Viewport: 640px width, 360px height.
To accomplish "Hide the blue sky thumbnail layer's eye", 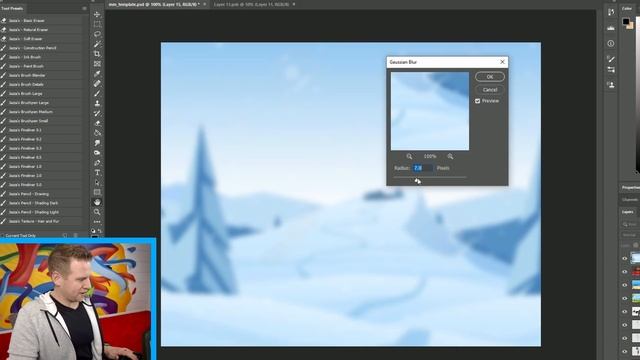I will (x=624, y=285).
